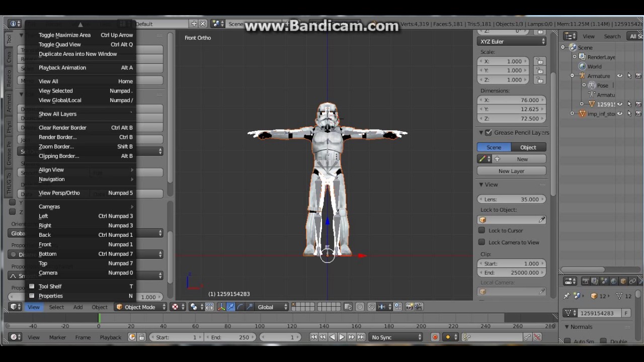Viewport: 644px width, 362px height.
Task: Click the insert keyframes key icon
Action: (x=527, y=337)
